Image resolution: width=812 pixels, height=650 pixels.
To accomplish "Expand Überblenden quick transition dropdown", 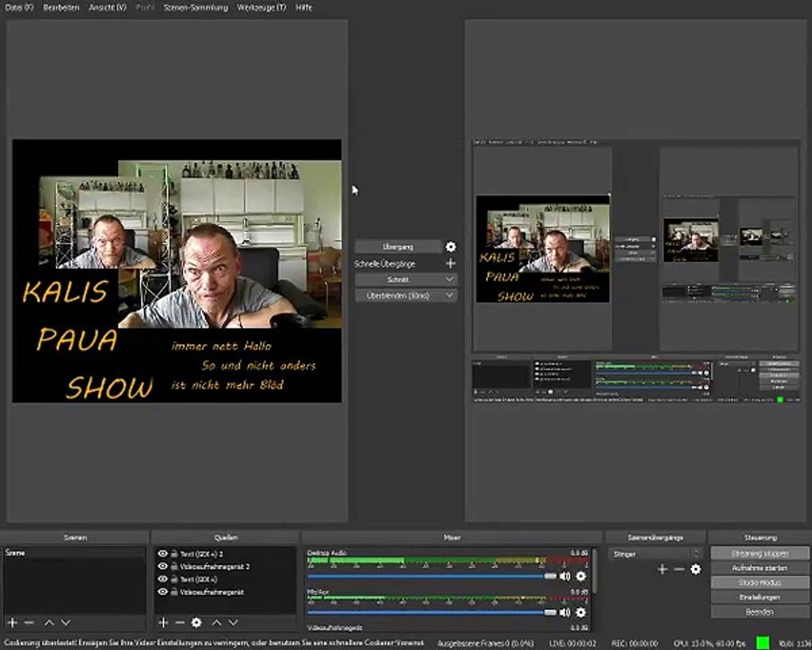I will click(449, 295).
